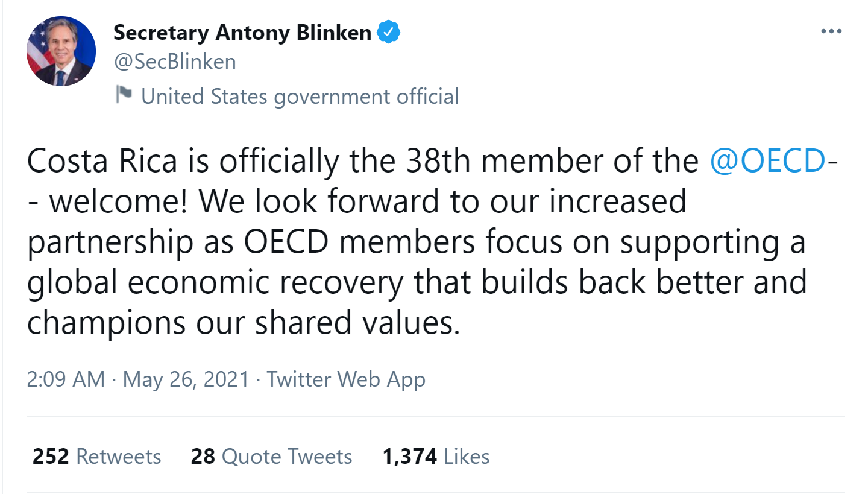Show the 1,374 Likes list
The width and height of the screenshot is (868, 494).
pyautogui.click(x=436, y=457)
